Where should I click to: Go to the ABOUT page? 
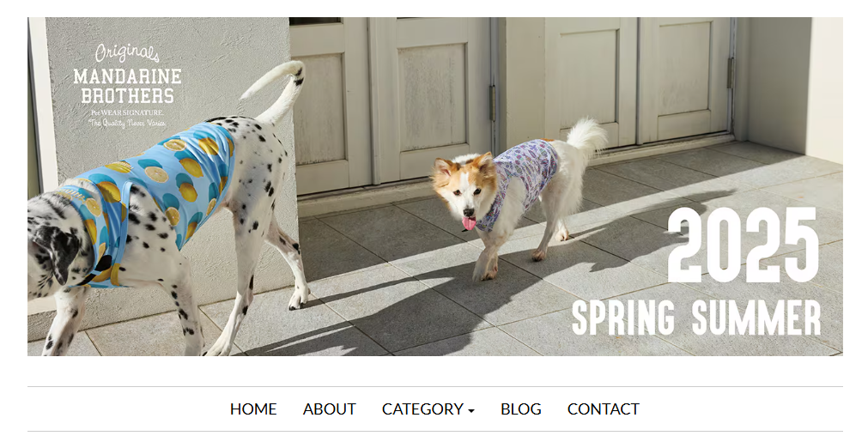pos(330,409)
